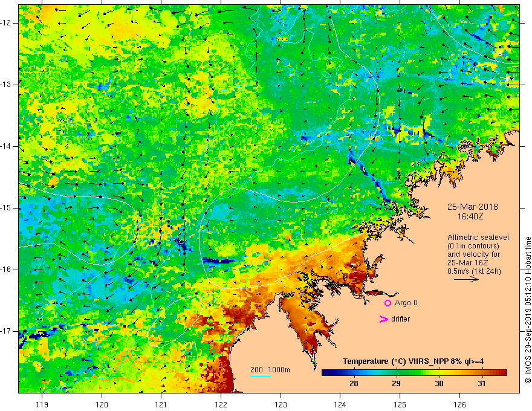Click the 'Temperature (°C) VIIRS_NPP 8% ql>=4' title

[x=414, y=361]
